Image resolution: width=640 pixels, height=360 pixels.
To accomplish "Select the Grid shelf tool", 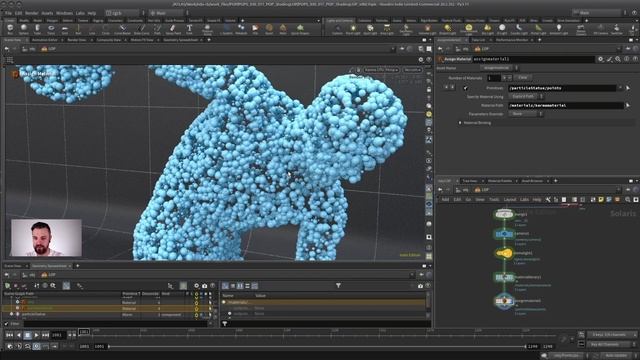I will pyautogui.click(x=64, y=29).
